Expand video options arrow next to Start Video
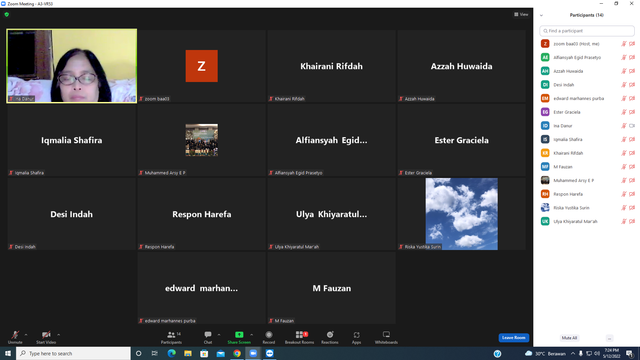The width and height of the screenshot is (640, 360). coord(58,335)
